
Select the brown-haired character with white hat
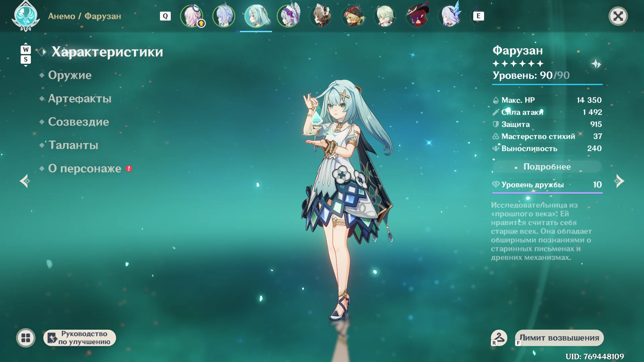(320, 16)
